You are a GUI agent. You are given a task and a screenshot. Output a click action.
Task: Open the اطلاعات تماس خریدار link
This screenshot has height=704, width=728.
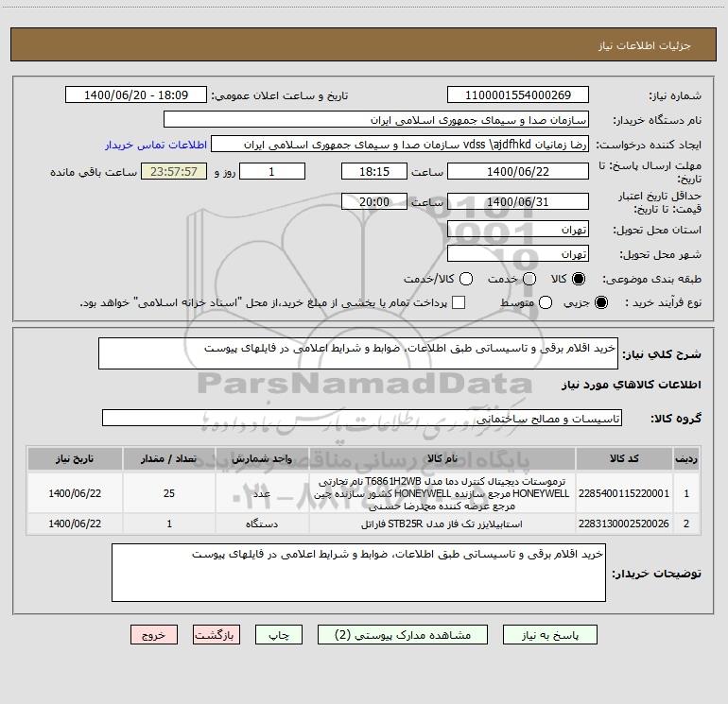pos(156,145)
